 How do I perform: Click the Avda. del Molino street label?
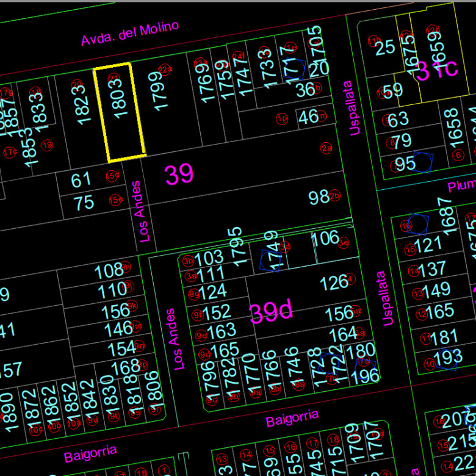130,33
